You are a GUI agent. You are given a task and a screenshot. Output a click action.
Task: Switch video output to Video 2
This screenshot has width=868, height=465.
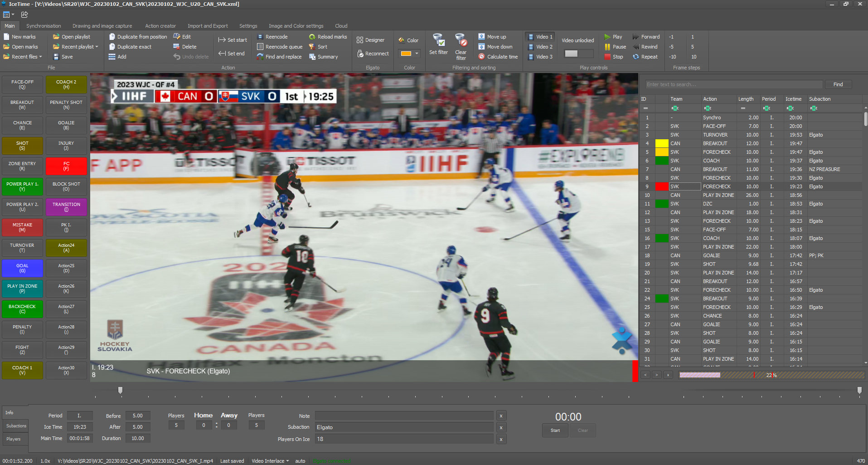pos(539,47)
